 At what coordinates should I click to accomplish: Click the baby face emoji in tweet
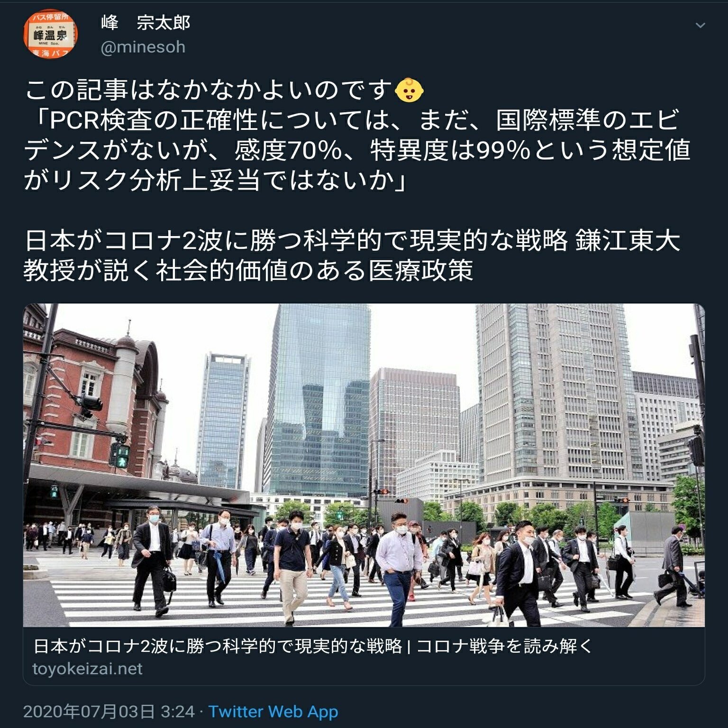point(409,90)
